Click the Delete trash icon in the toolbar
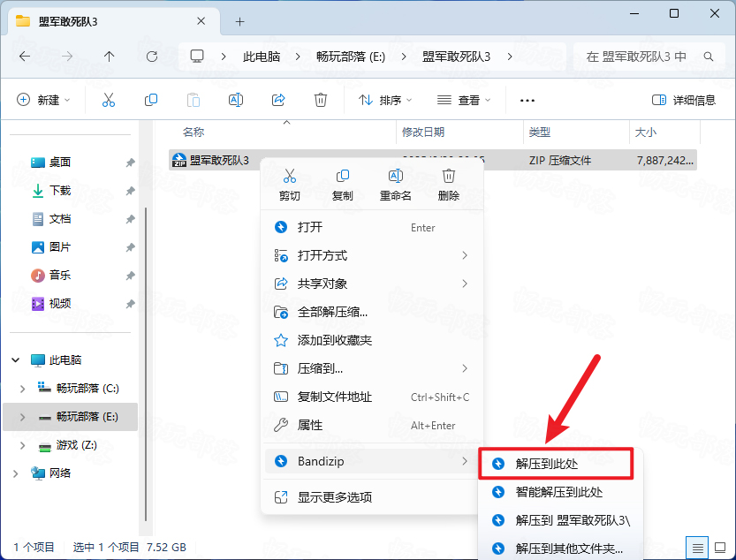The height and width of the screenshot is (560, 736). [321, 100]
